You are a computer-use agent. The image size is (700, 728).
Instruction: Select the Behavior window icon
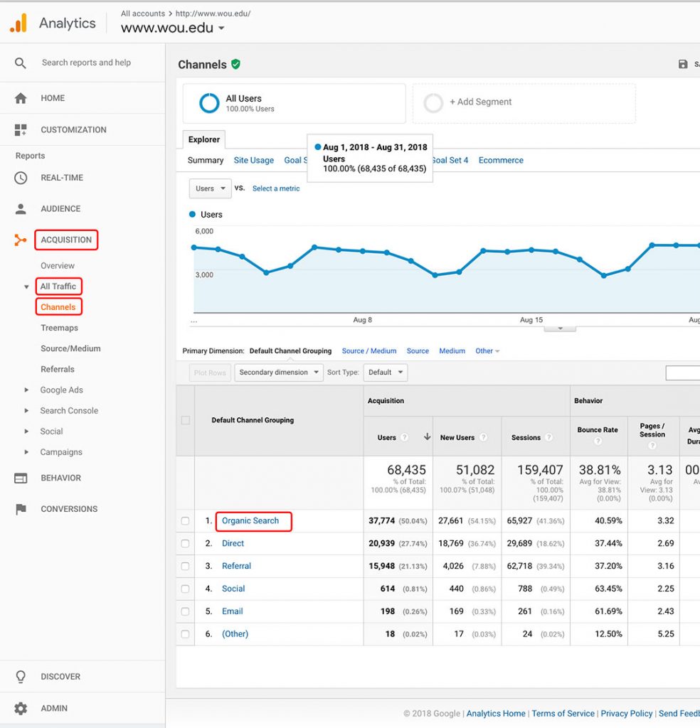21,478
